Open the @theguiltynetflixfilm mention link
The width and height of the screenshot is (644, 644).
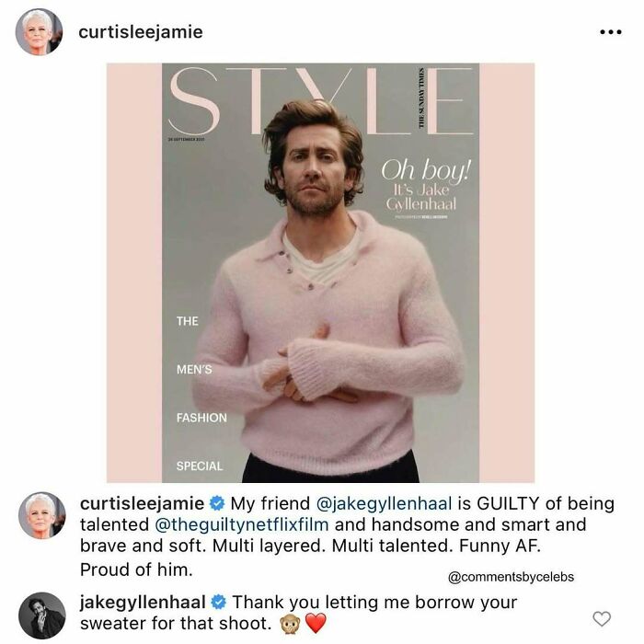point(242,524)
